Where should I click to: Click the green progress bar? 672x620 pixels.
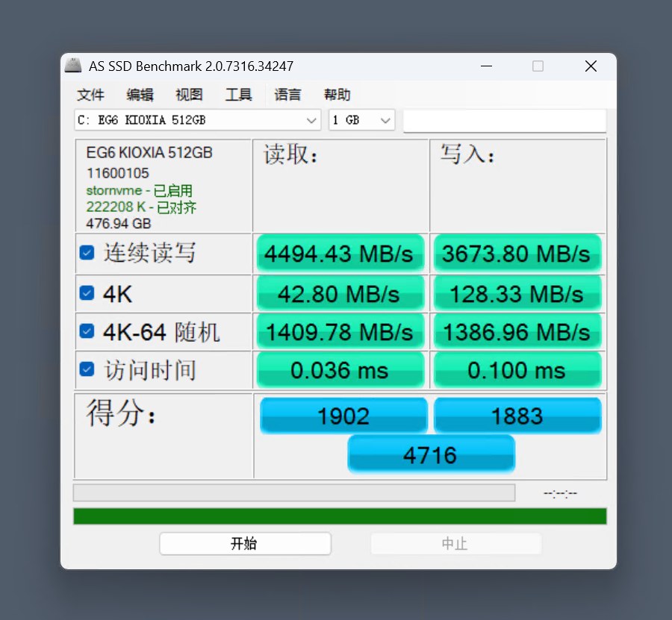[x=340, y=516]
